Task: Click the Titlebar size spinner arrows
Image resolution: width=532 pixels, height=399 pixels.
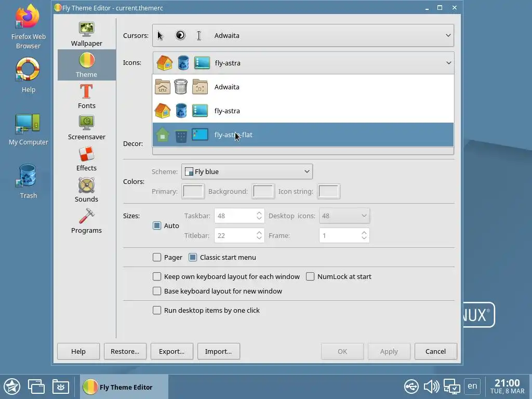Action: 259,235
